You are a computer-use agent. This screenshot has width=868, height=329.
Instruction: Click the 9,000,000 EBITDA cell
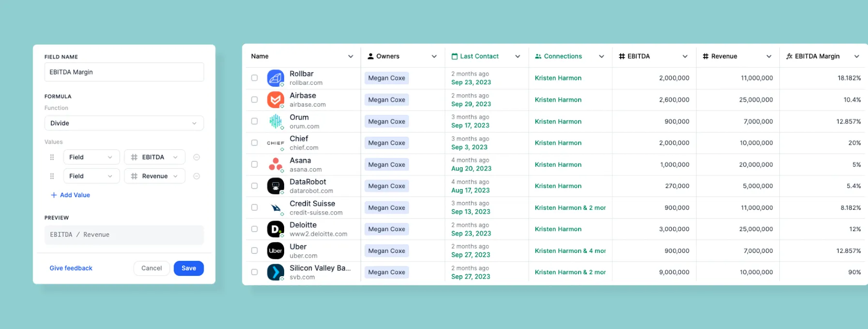point(674,272)
